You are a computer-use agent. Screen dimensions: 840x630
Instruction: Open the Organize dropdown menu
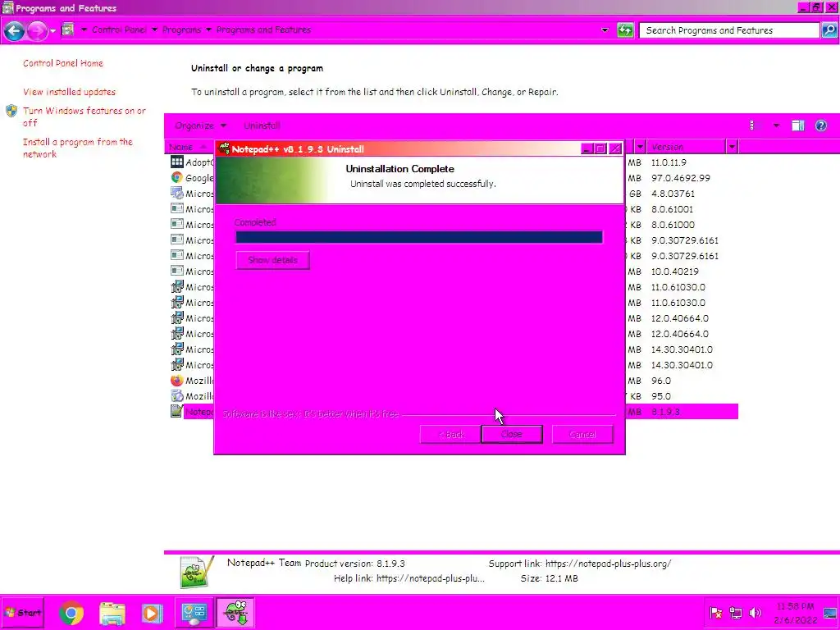pos(200,126)
